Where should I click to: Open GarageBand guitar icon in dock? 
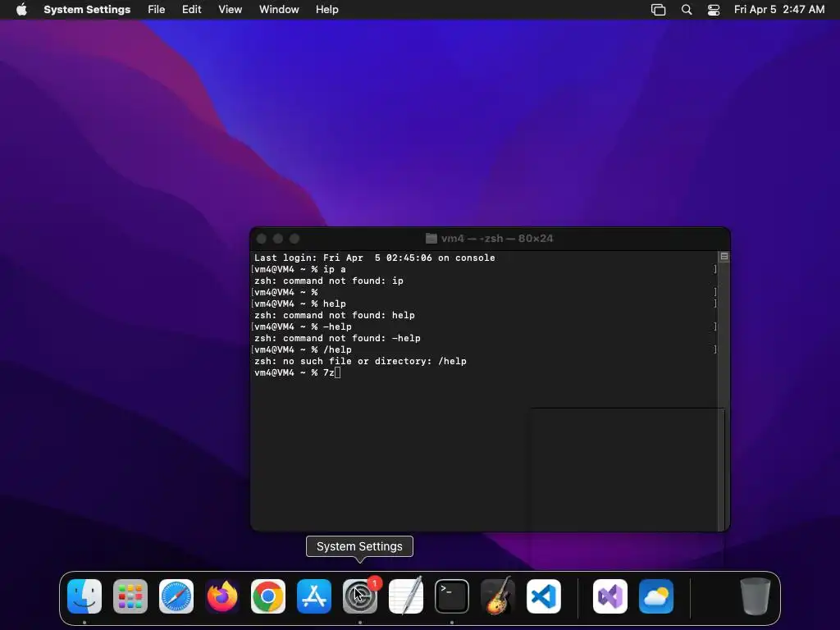click(x=498, y=596)
